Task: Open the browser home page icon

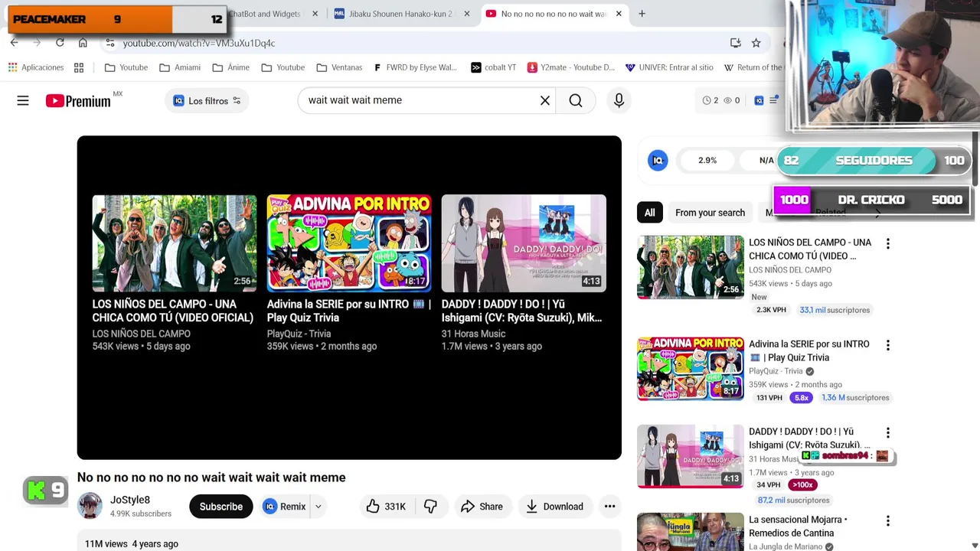Action: pos(83,43)
